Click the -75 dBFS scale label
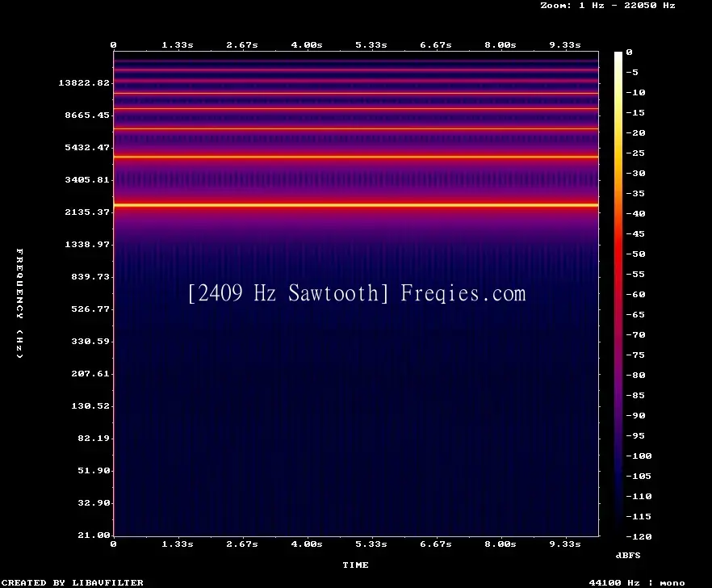 point(635,355)
